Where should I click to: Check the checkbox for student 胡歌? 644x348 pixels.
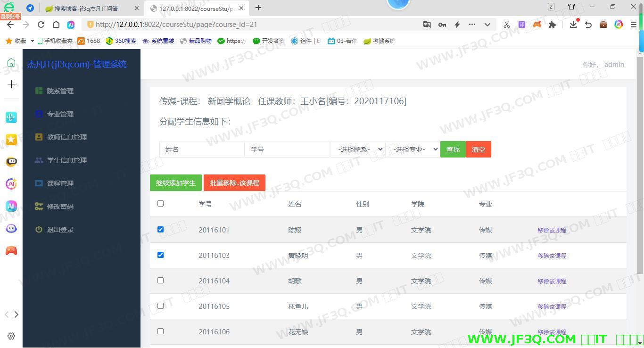pyautogui.click(x=160, y=281)
